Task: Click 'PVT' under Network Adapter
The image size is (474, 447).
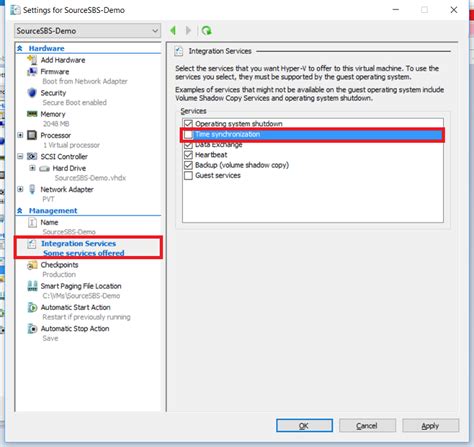Action: tap(48, 199)
